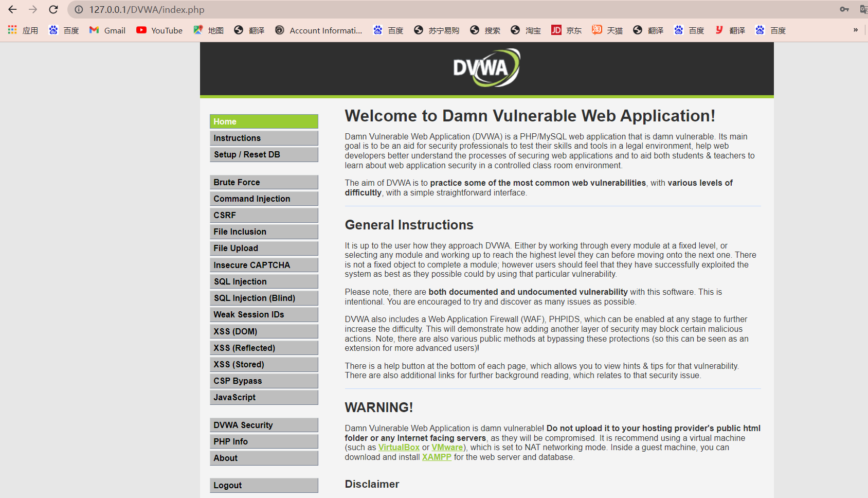The width and height of the screenshot is (868, 498).
Task: Open the 应用 apps grid icon
Action: pos(12,30)
